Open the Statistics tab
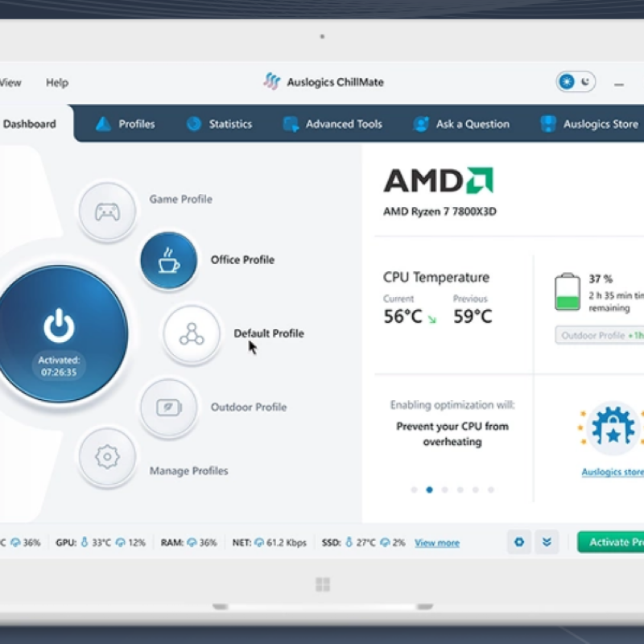This screenshot has width=644, height=644. click(x=219, y=124)
